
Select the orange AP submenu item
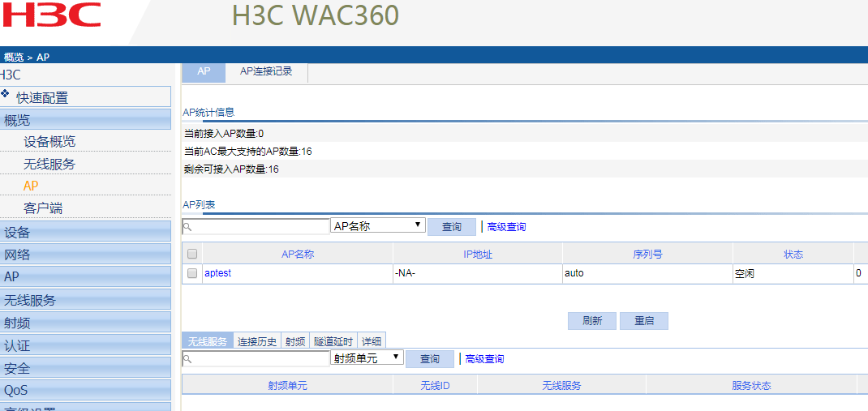tap(31, 186)
